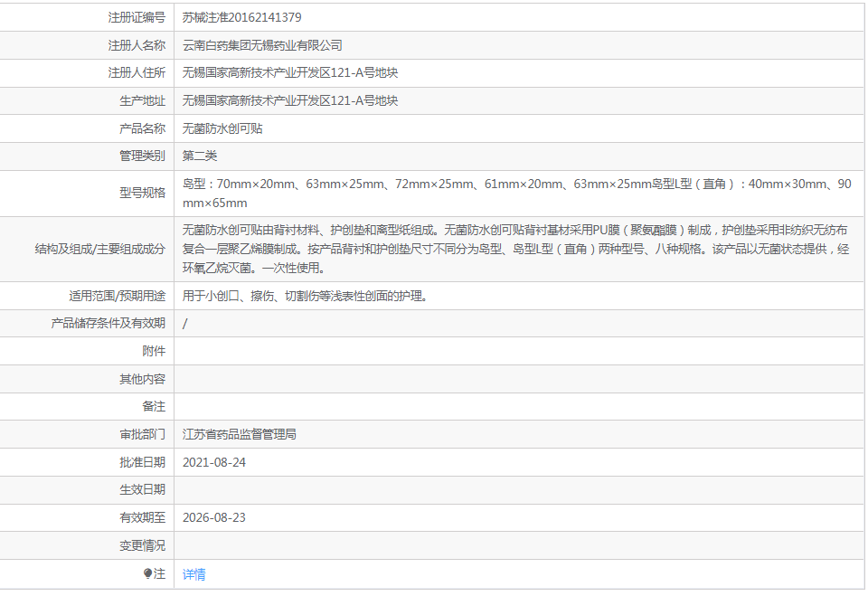Click the 生效日期 row label

[x=143, y=489]
